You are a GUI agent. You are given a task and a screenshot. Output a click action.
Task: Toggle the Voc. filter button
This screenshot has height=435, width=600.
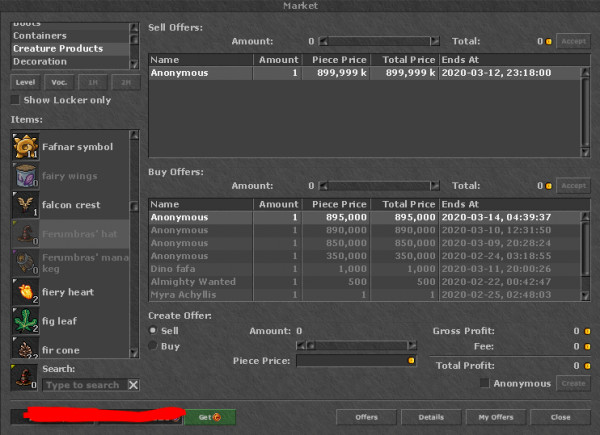pos(59,82)
